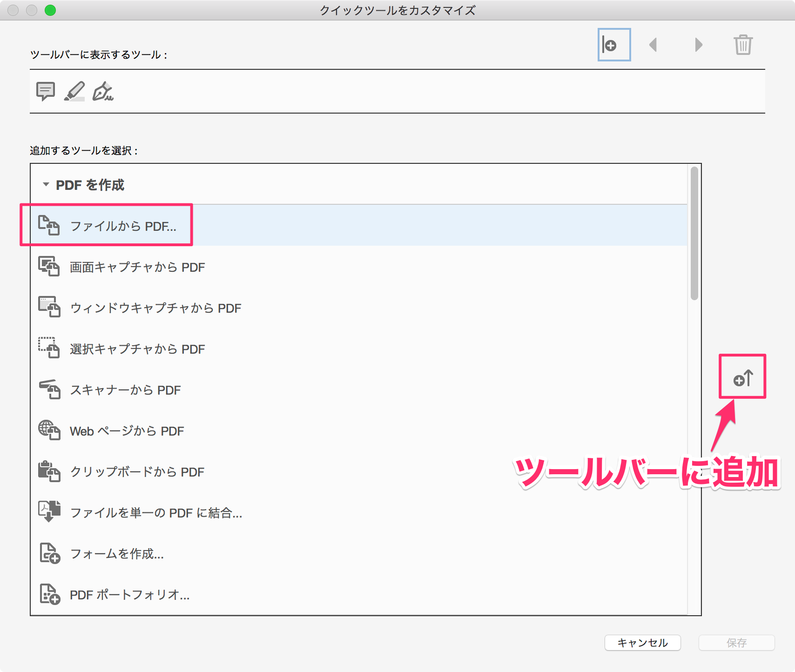Viewport: 795px width, 672px height.
Task: Select スキャナーから PDF row text
Action: 125,390
